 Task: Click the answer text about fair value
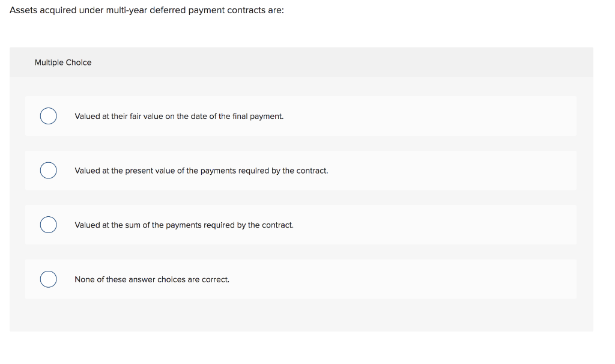(x=179, y=116)
